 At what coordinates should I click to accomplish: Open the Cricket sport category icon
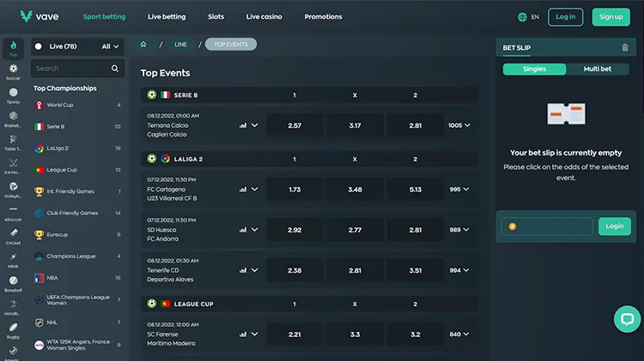13,232
